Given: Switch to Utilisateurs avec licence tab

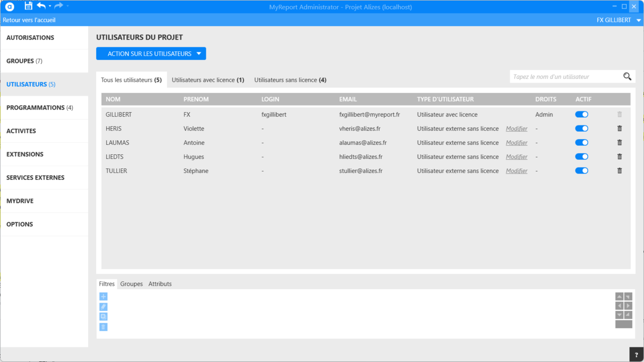Looking at the screenshot, I should tap(208, 80).
